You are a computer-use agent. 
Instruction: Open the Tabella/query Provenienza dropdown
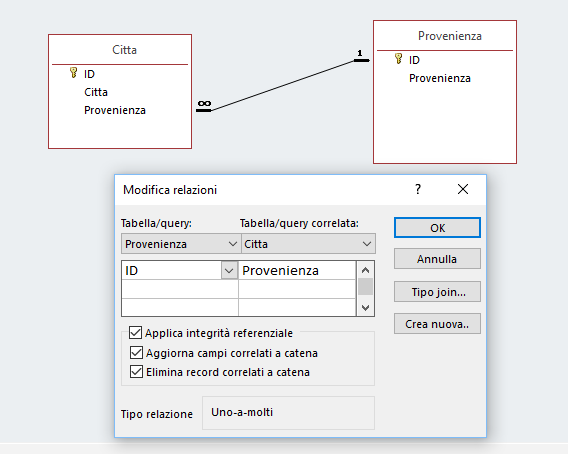181,244
